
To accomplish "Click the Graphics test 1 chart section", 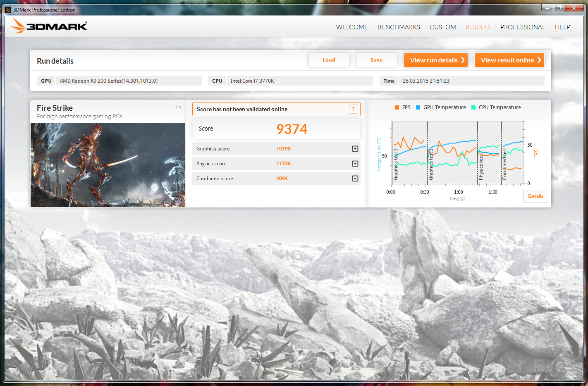I will (x=409, y=152).
